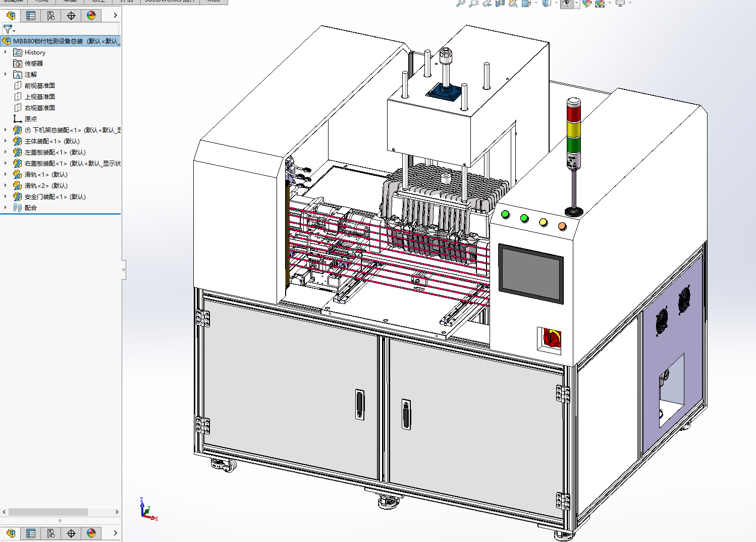Click the tree filter funnel icon
The height and width of the screenshot is (542, 756).
click(x=8, y=30)
